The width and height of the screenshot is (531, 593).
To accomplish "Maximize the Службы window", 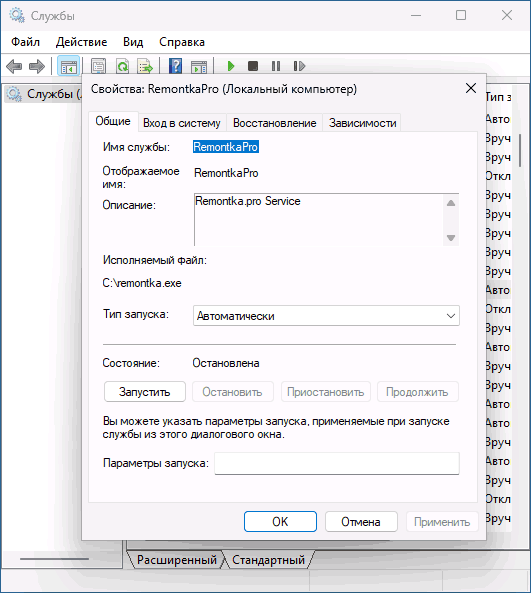I will point(461,16).
